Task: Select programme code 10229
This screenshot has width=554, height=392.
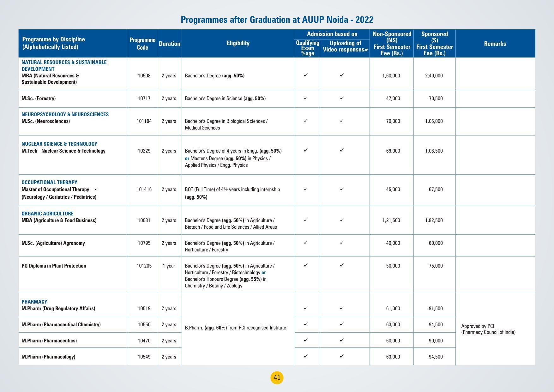Action: coord(144,151)
